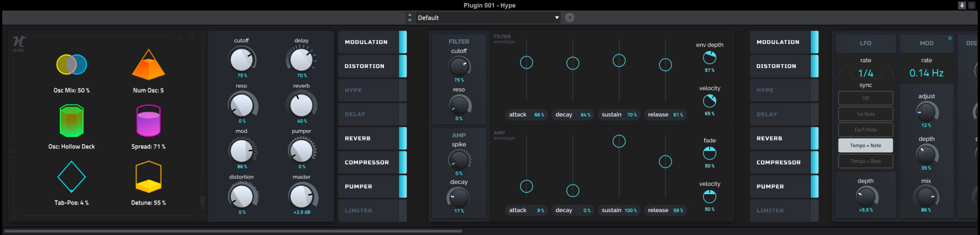Click the amp envelope sustain 100 % value field
The height and width of the screenshot is (235, 980).
click(619, 211)
